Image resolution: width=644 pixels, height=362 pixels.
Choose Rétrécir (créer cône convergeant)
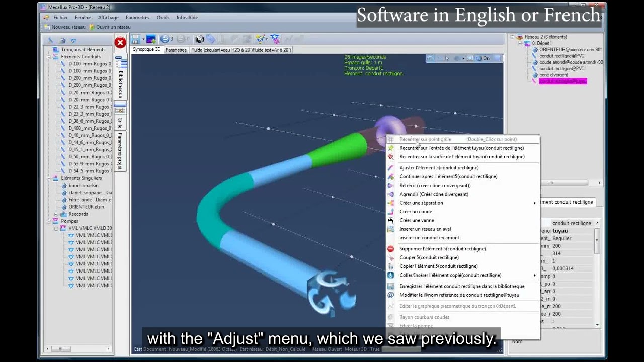tap(435, 186)
